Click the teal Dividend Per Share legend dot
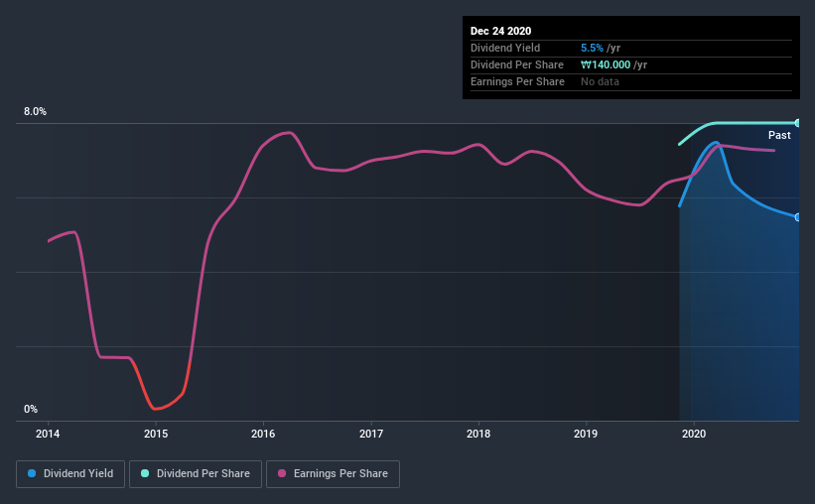This screenshot has width=815, height=504. point(145,473)
